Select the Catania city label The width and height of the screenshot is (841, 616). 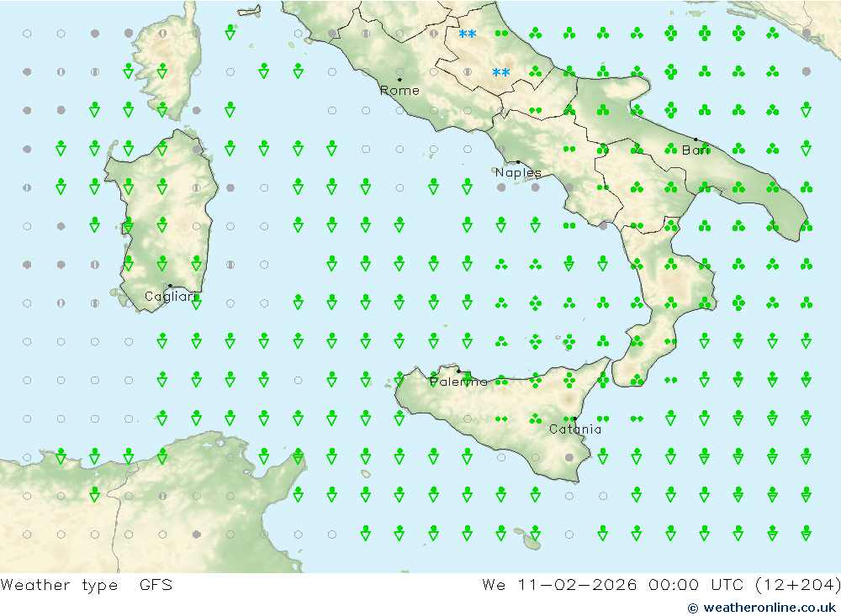click(575, 429)
